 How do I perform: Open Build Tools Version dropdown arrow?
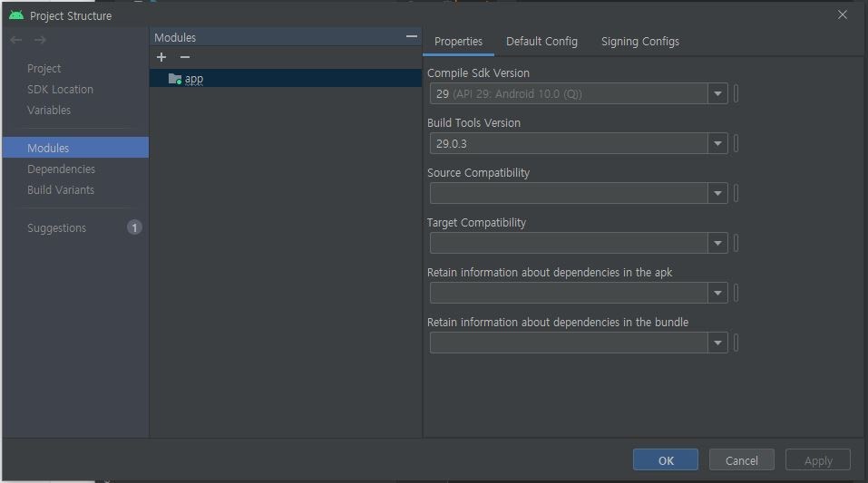point(717,143)
